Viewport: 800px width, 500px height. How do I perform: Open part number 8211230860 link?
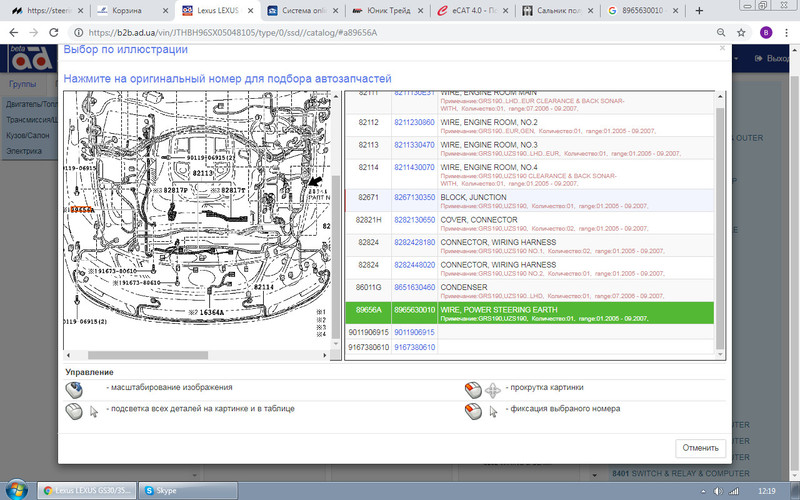(414, 122)
